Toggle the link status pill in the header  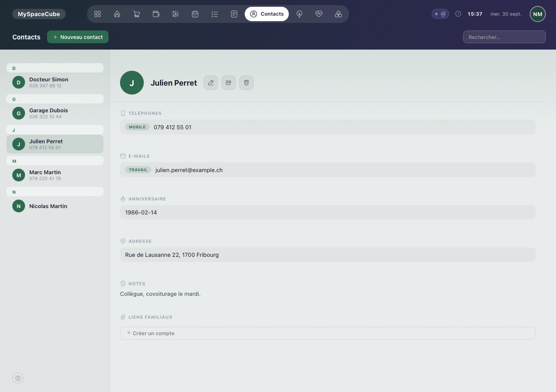click(x=440, y=14)
